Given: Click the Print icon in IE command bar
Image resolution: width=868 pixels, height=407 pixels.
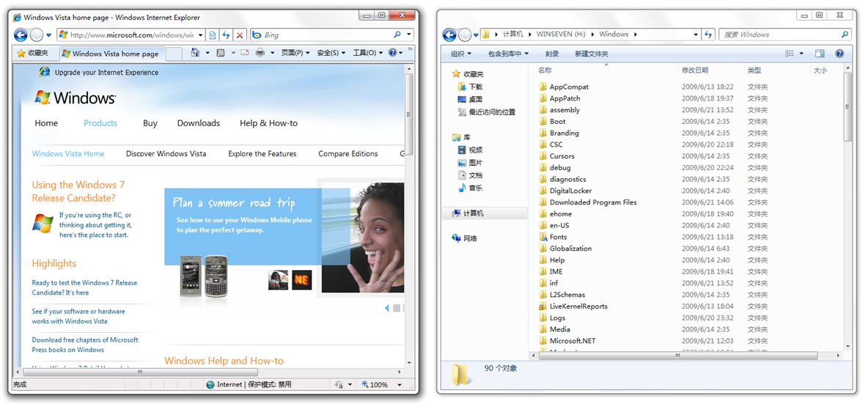Looking at the screenshot, I should click(x=260, y=53).
